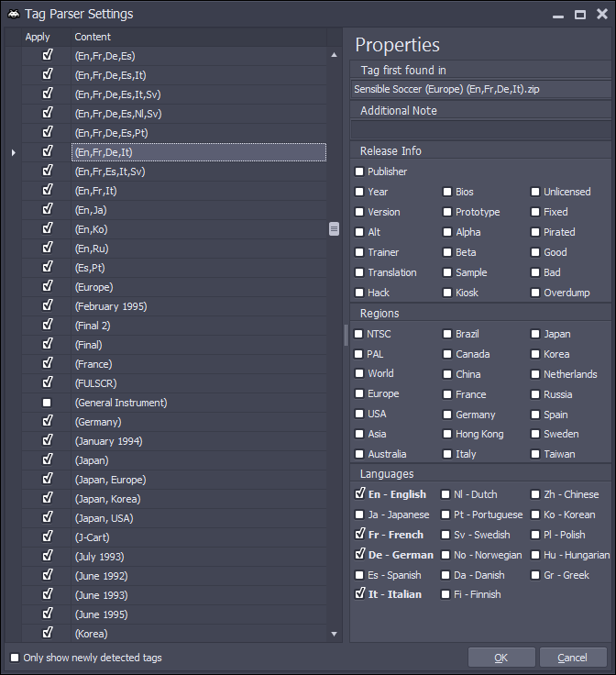The image size is (616, 675).
Task: Tick the Nl - Dutch checkbox
Action: click(x=445, y=494)
